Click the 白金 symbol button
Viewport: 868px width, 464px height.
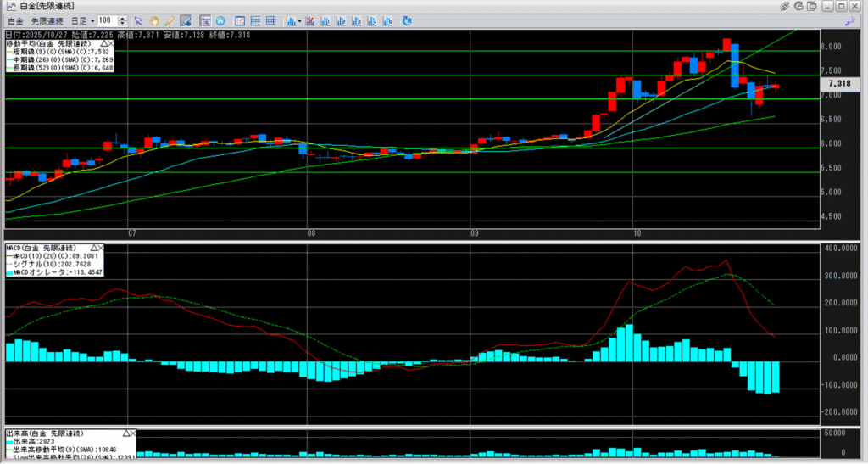tap(16, 20)
